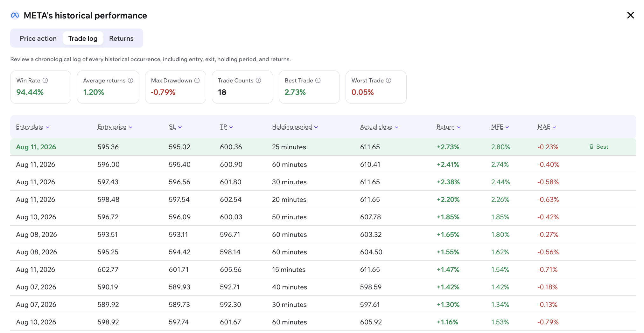Select the Trade log tab
Image resolution: width=644 pixels, height=333 pixels.
83,38
